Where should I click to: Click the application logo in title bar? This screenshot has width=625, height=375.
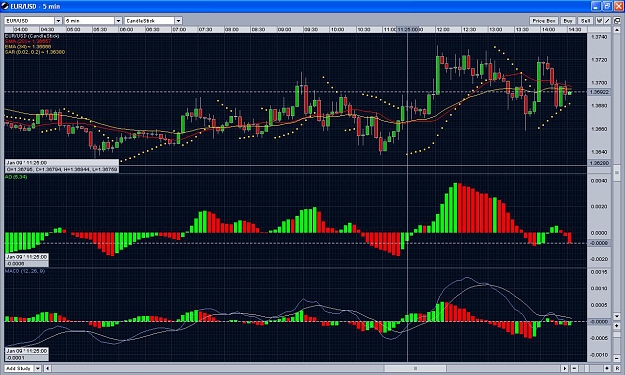pos(5,6)
